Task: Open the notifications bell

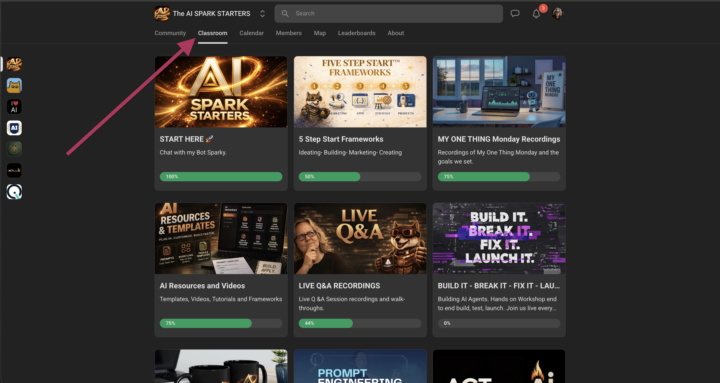Action: 536,14
